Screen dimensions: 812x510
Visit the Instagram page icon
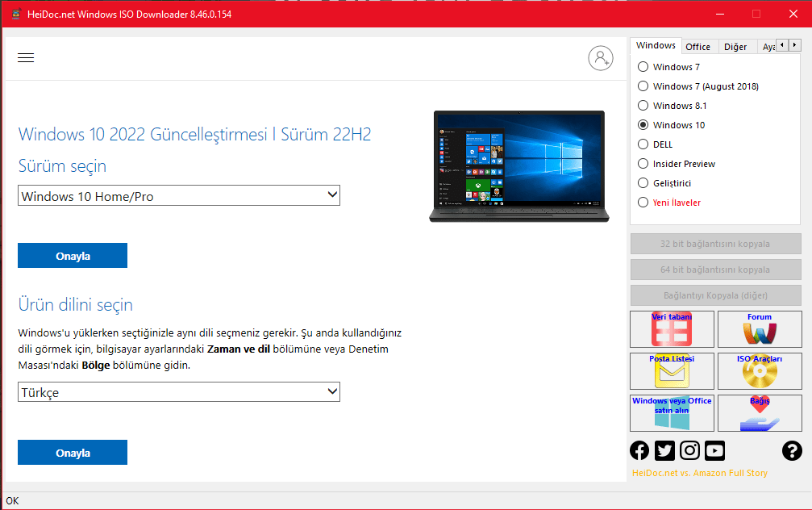(689, 450)
